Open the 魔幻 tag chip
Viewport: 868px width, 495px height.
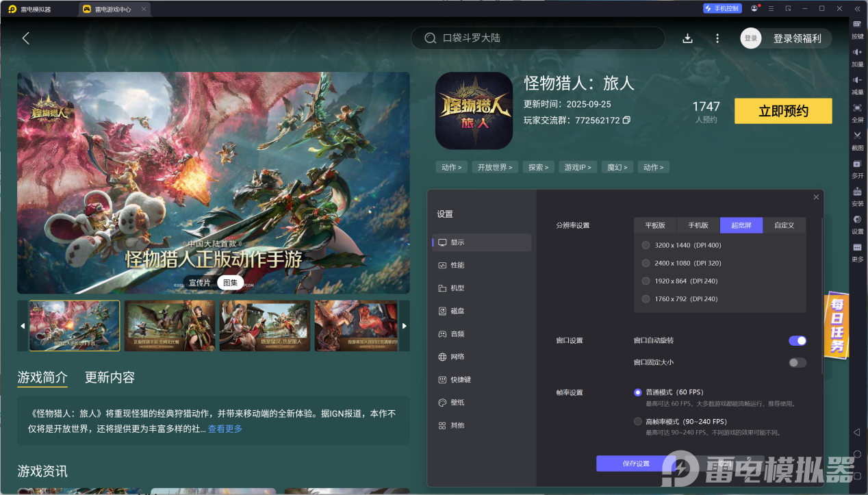(x=617, y=167)
